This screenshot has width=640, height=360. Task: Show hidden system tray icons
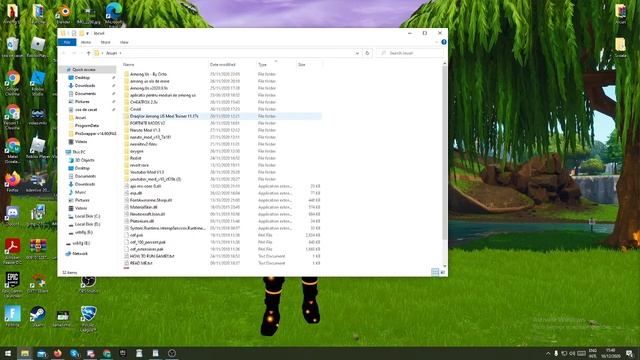click(548, 353)
